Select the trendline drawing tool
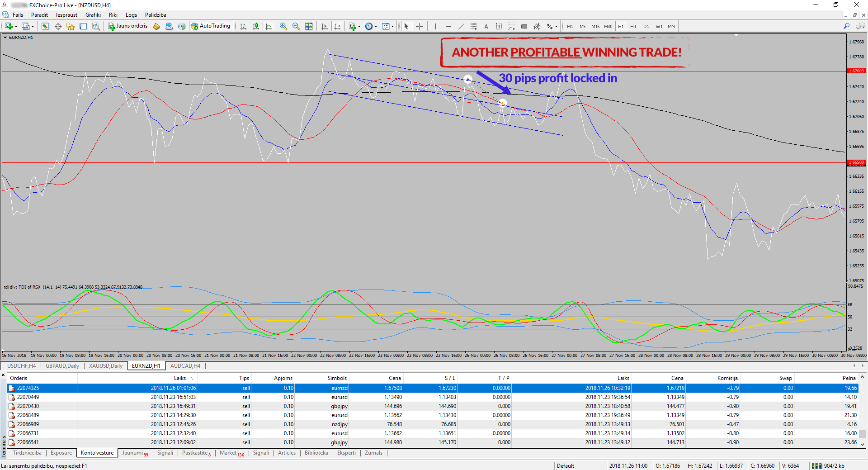 point(461,26)
